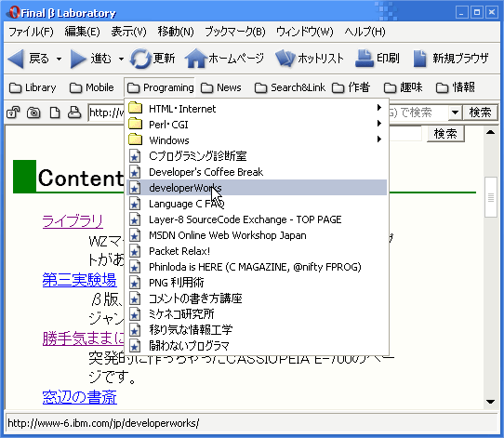
Task: Select 闘わないプログラマ bookmark
Action: point(257,346)
